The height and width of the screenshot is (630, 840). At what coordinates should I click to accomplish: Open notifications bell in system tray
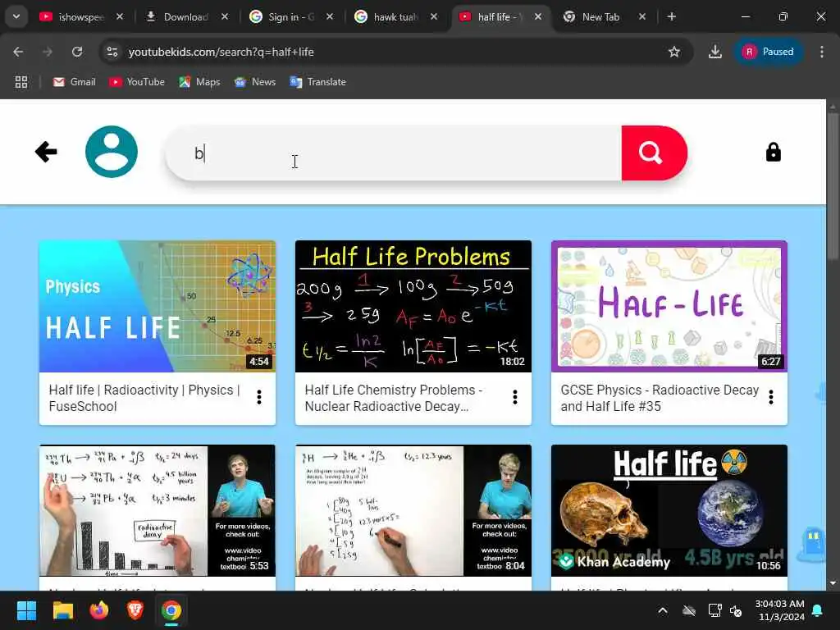pyautogui.click(x=818, y=610)
